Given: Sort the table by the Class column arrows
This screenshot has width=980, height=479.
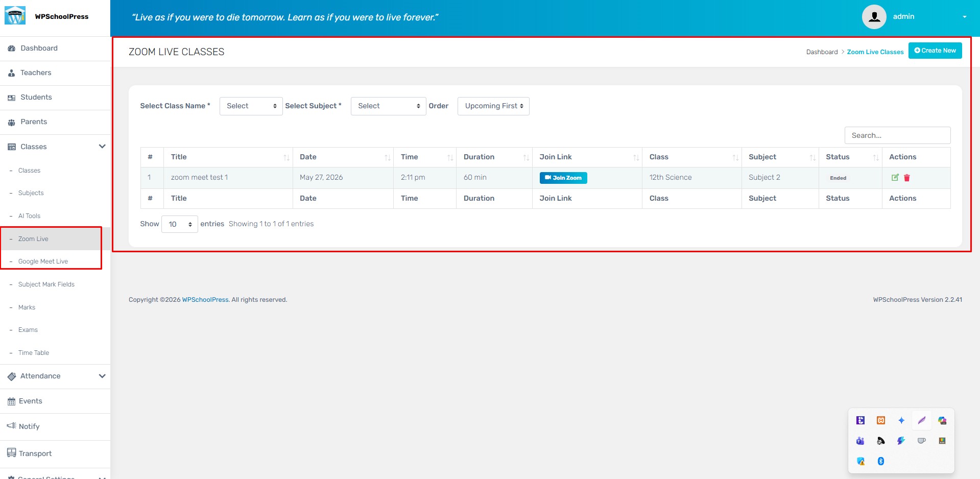Looking at the screenshot, I should coord(736,158).
